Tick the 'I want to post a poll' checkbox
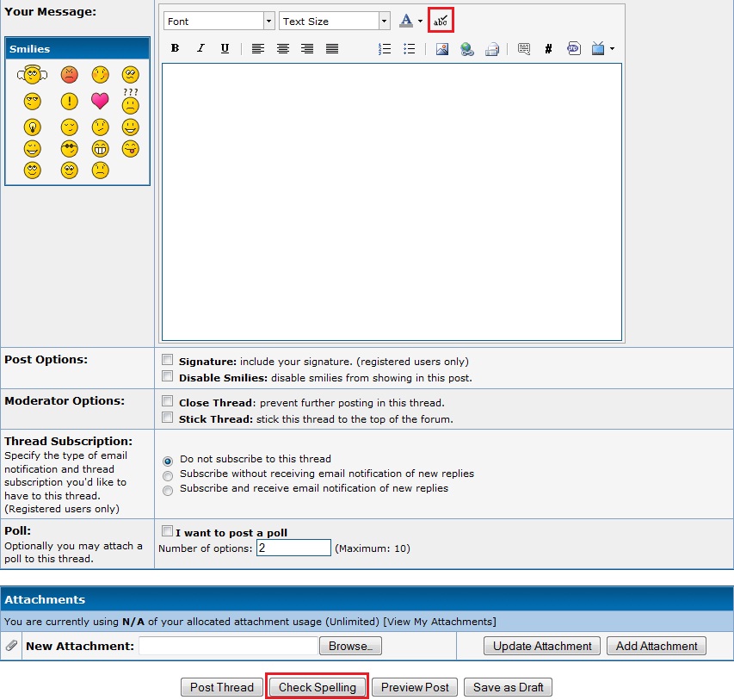Screen dimensions: 734x700 [168, 531]
